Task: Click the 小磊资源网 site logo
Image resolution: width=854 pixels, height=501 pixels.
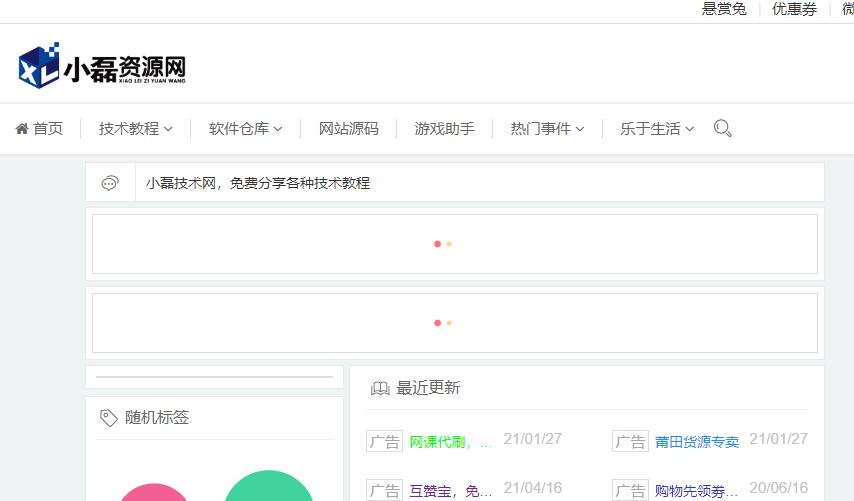Action: [x=102, y=65]
